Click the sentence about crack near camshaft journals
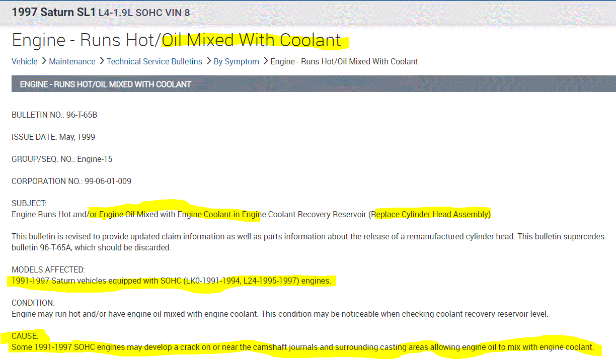The width and height of the screenshot is (616, 364). pyautogui.click(x=303, y=347)
